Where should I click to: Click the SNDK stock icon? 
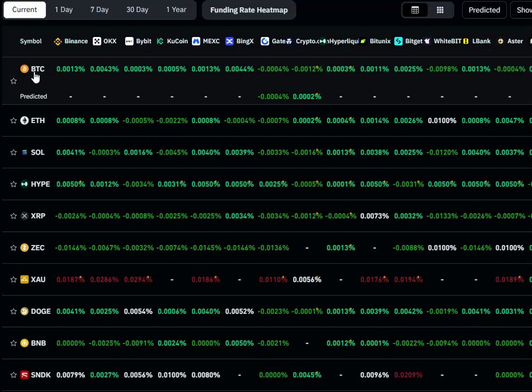tap(25, 375)
